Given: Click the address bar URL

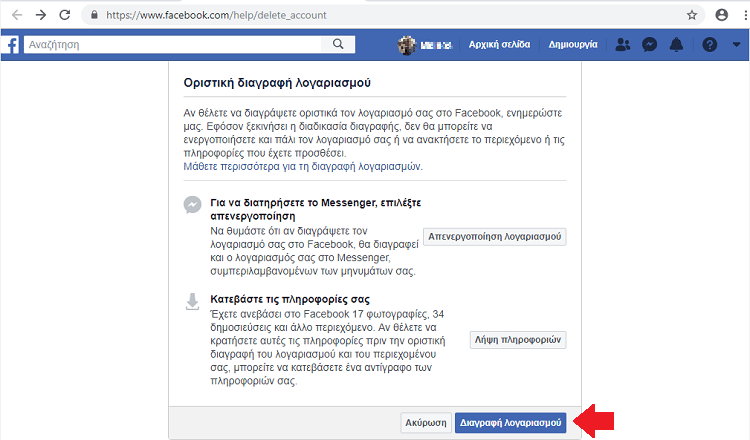Looking at the screenshot, I should 216,15.
